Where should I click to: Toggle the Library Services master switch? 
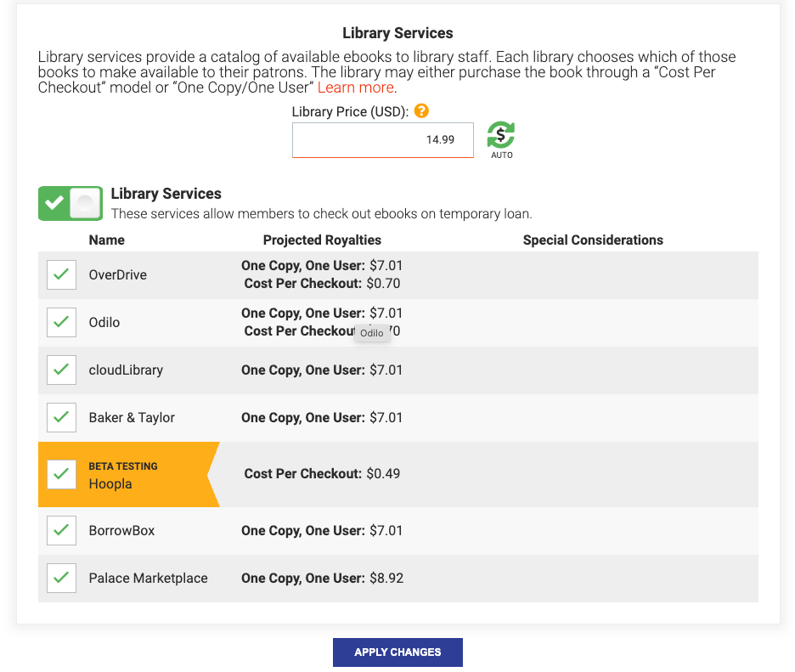(x=70, y=203)
